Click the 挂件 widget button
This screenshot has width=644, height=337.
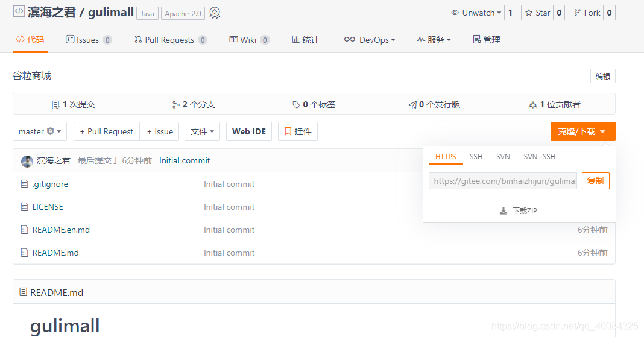click(298, 131)
